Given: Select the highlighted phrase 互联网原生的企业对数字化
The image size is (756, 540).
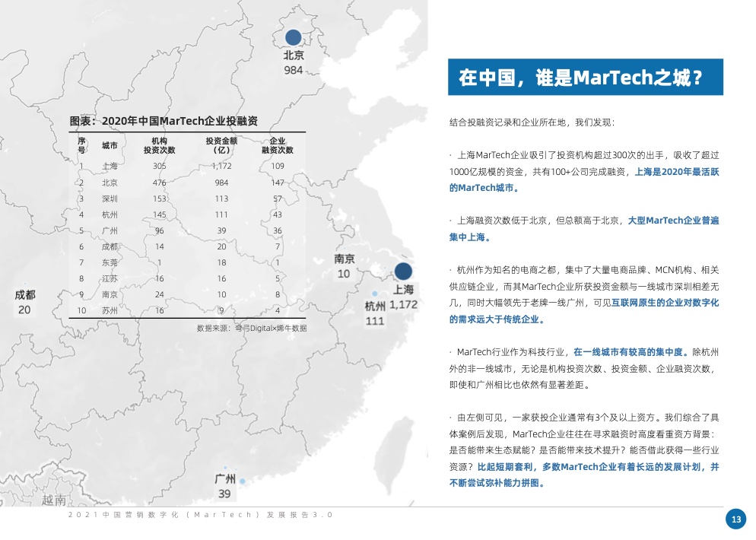Looking at the screenshot, I should coord(665,303).
